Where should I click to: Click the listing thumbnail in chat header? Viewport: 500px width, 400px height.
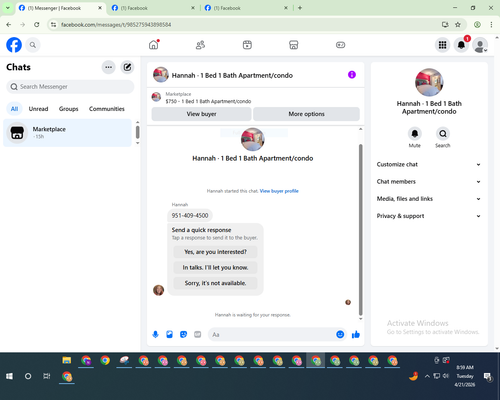pos(161,75)
